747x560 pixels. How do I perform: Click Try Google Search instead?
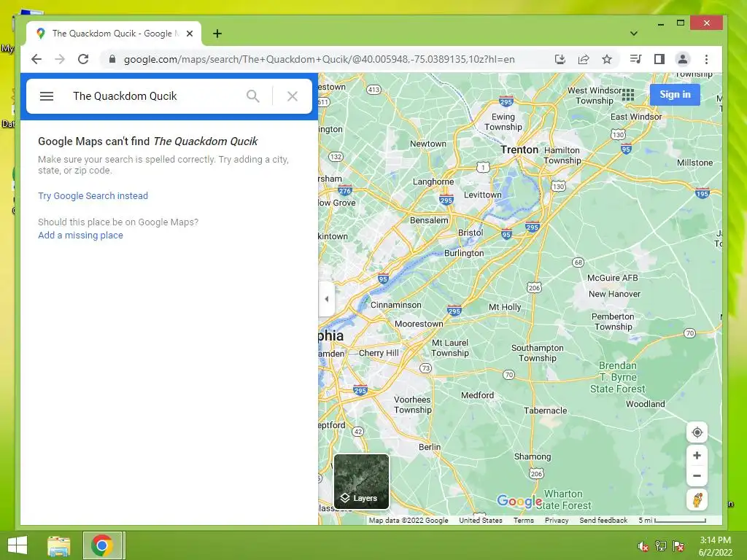pos(93,195)
